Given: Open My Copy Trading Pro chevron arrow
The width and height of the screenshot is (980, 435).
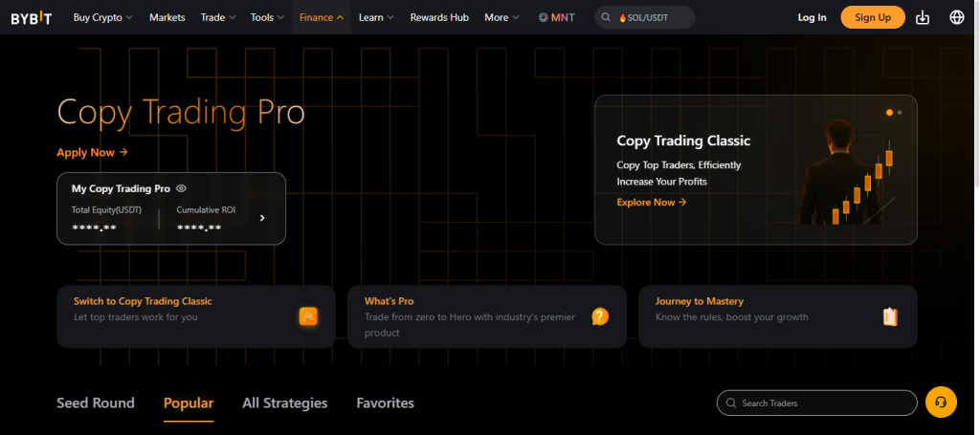Looking at the screenshot, I should (x=262, y=218).
